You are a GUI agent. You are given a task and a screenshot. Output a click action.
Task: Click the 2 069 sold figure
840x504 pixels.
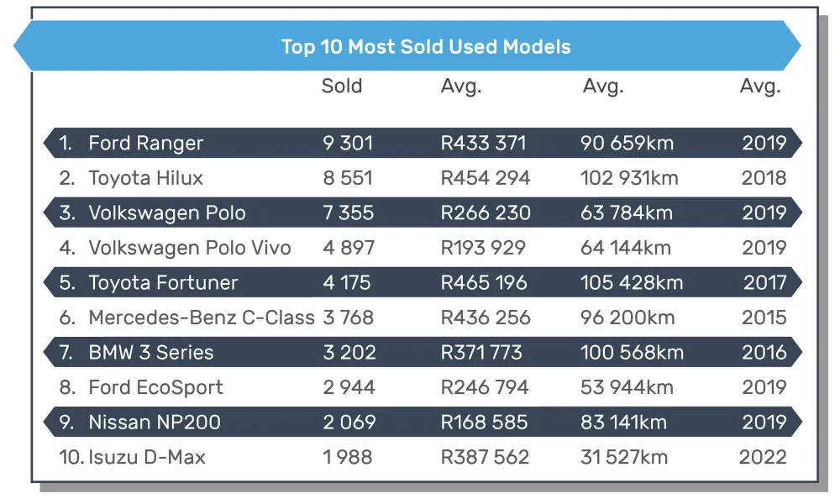point(349,423)
